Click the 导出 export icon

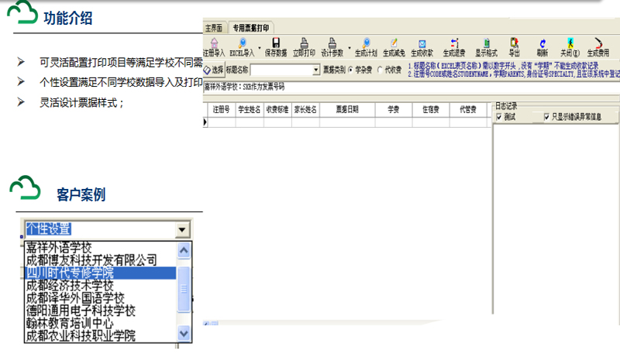pos(515,46)
